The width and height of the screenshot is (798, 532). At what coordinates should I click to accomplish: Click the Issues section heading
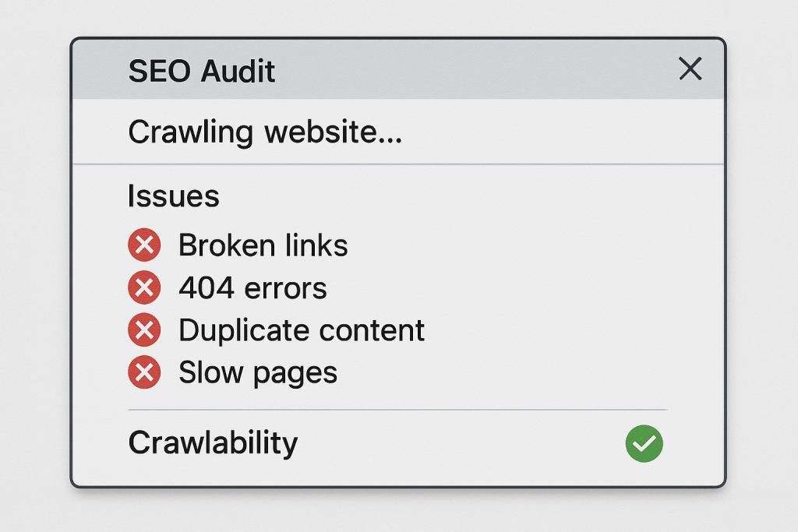(x=173, y=196)
